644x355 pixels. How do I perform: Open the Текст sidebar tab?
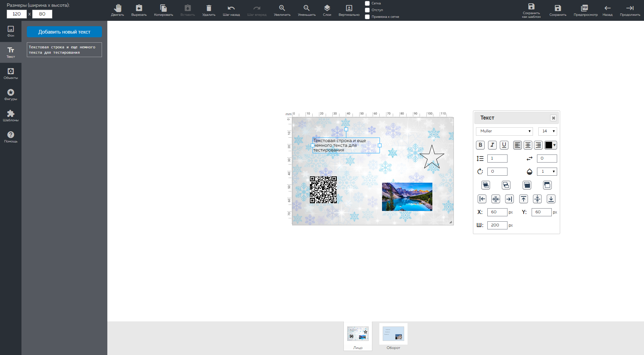click(11, 53)
